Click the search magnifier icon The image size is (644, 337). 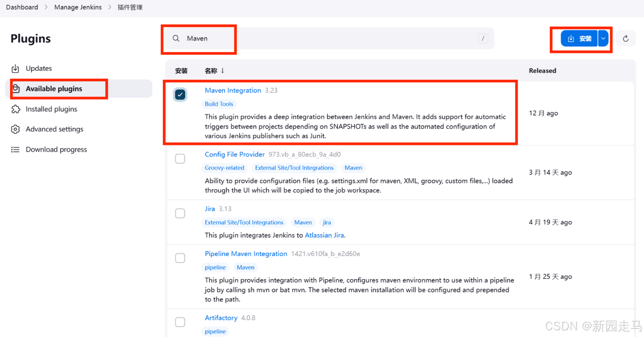point(176,38)
